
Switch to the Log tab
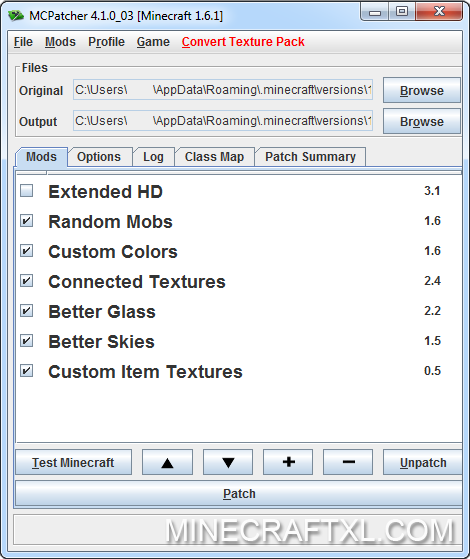click(153, 157)
